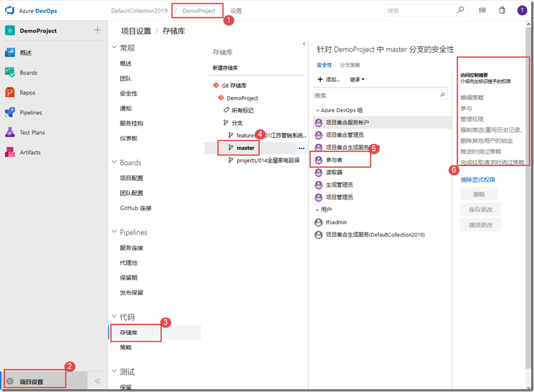Open 代理池 under Pipelines settings
The image size is (534, 392).
128,263
